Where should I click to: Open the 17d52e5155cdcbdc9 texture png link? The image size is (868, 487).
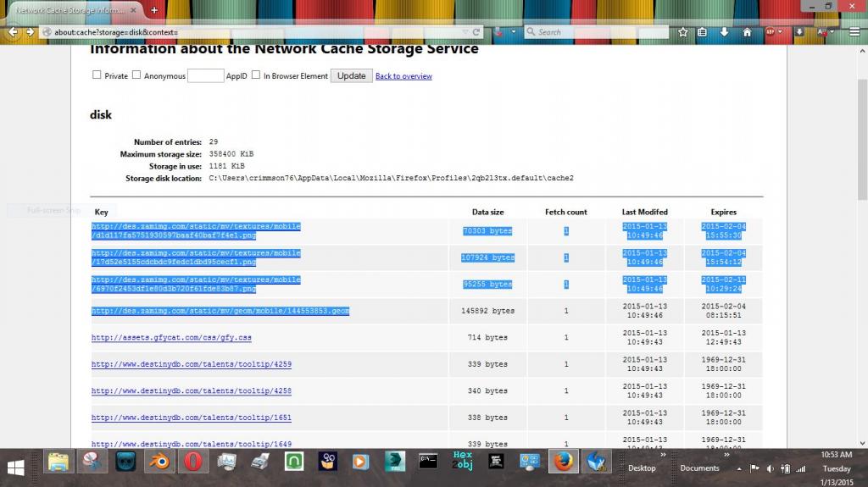196,257
